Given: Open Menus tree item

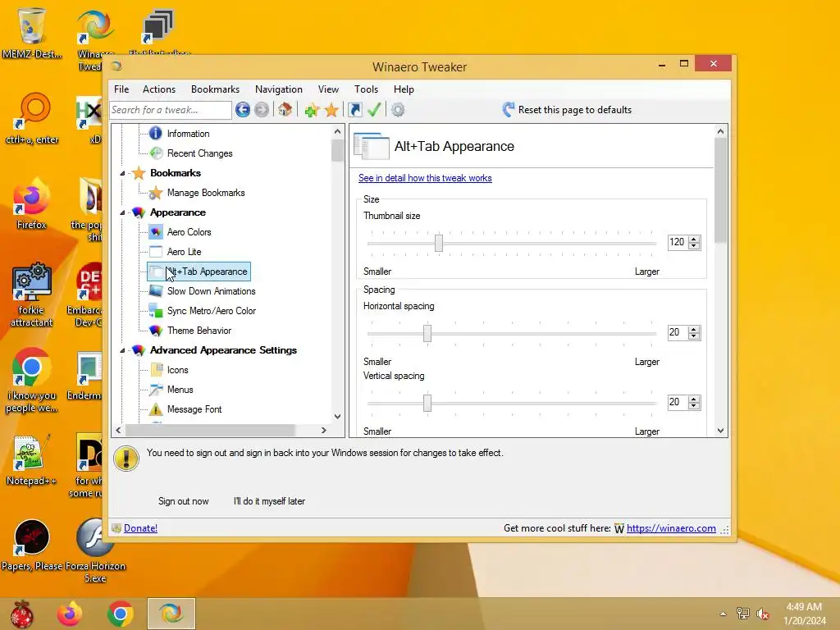Looking at the screenshot, I should coord(180,390).
